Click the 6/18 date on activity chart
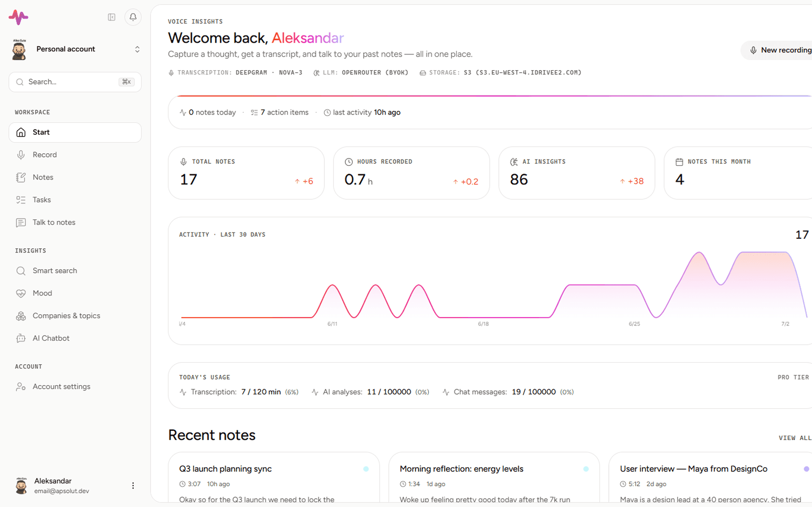812x507 pixels. (x=483, y=324)
